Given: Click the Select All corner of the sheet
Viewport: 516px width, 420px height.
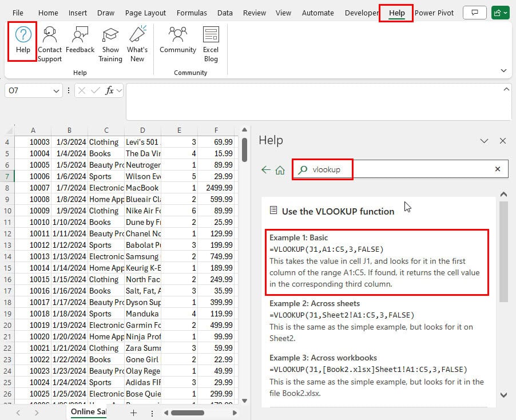Looking at the screenshot, I should coord(9,130).
